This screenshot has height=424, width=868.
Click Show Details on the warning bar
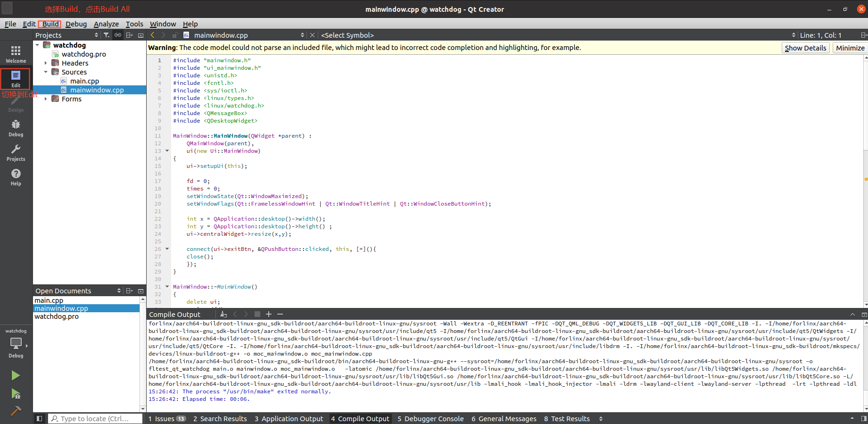(805, 48)
